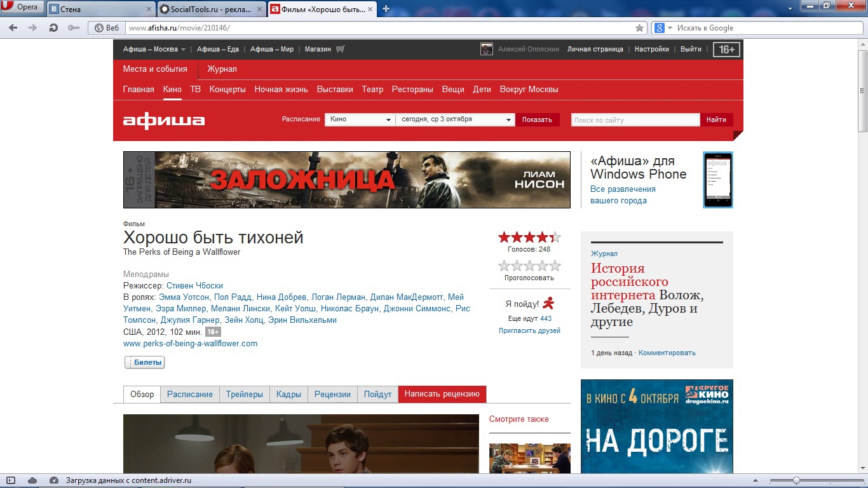Click the 'Выйти' logout link
Viewport: 868px width, 488px height.
(x=691, y=49)
